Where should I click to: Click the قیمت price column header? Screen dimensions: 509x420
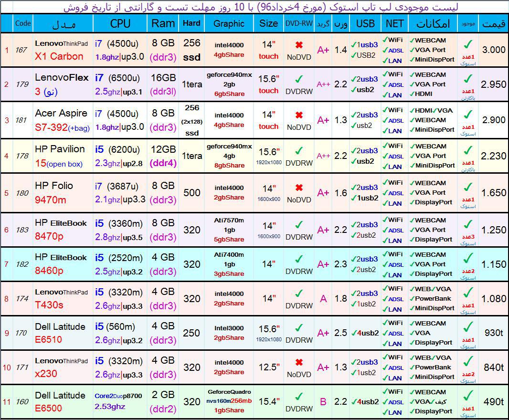point(493,23)
